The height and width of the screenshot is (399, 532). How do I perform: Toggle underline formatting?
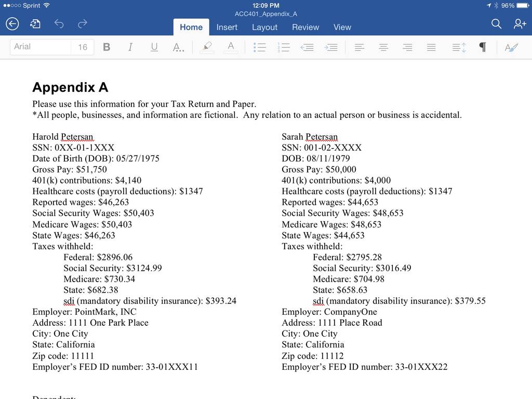[x=154, y=47]
